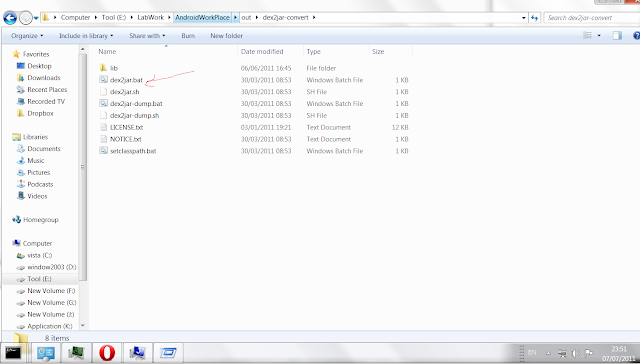Open the view options dropdown arrow

click(x=599, y=36)
